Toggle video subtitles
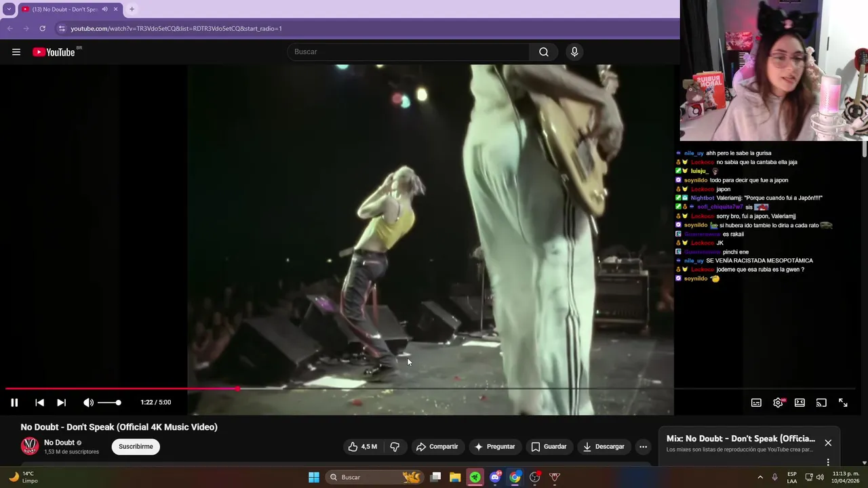The width and height of the screenshot is (868, 488). (756, 403)
